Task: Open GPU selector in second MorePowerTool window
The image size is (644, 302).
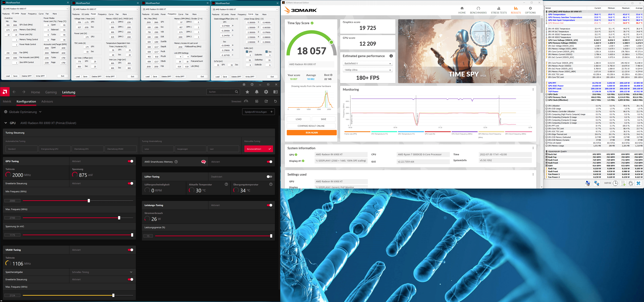Action: click(x=105, y=9)
